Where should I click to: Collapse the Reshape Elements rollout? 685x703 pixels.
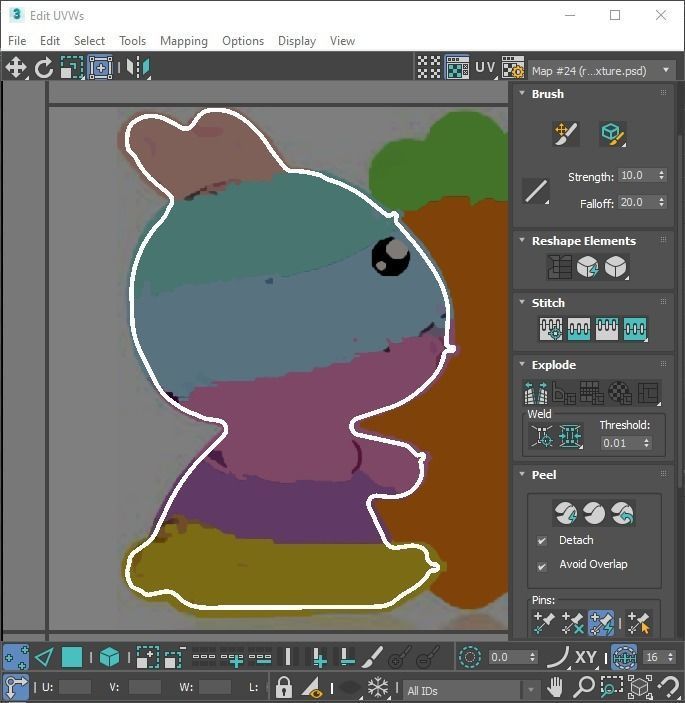click(522, 240)
